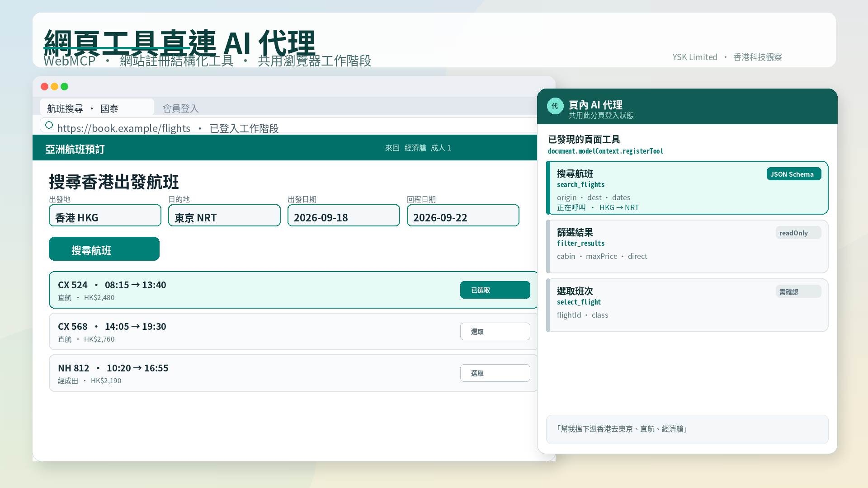Click document.modelContext.registerTool code text
The height and width of the screenshot is (488, 868).
point(605,151)
